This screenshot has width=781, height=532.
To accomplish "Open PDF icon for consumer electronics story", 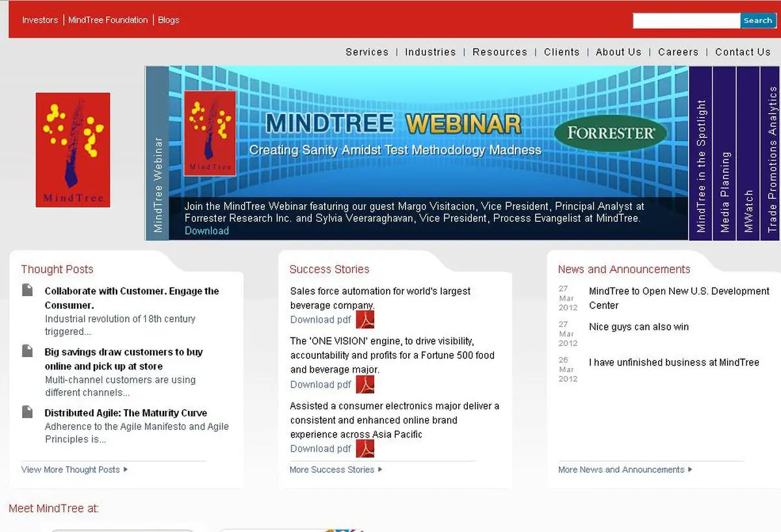I will [365, 448].
